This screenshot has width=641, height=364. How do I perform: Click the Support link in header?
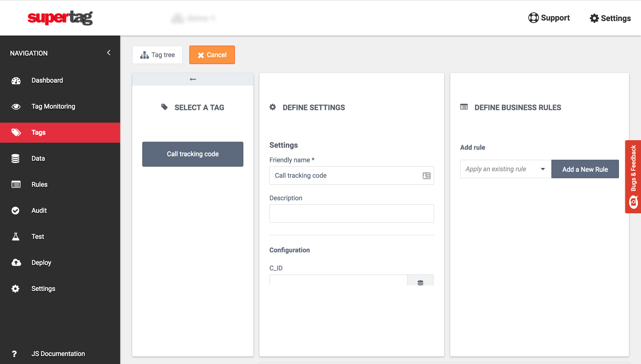click(x=549, y=18)
